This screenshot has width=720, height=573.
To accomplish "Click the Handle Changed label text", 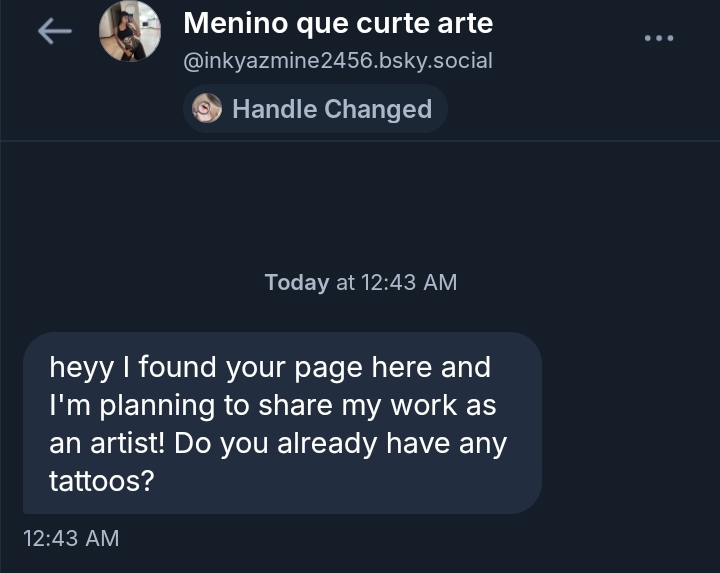I will pos(332,109).
